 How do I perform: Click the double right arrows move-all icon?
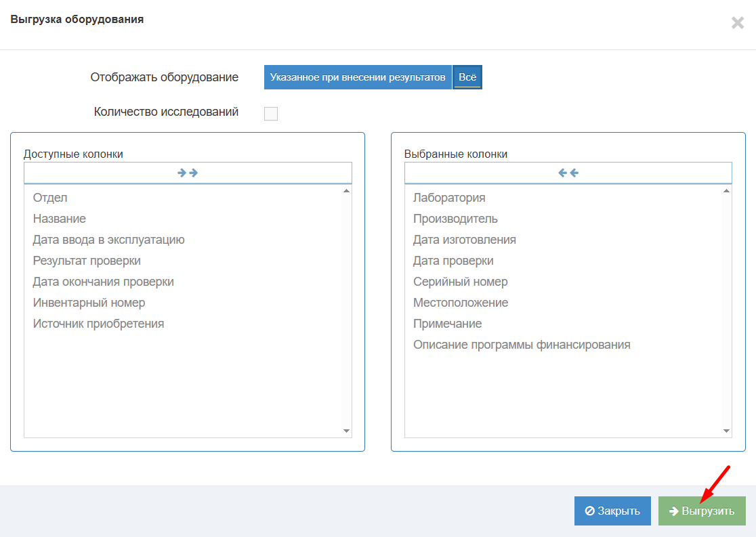[x=188, y=173]
